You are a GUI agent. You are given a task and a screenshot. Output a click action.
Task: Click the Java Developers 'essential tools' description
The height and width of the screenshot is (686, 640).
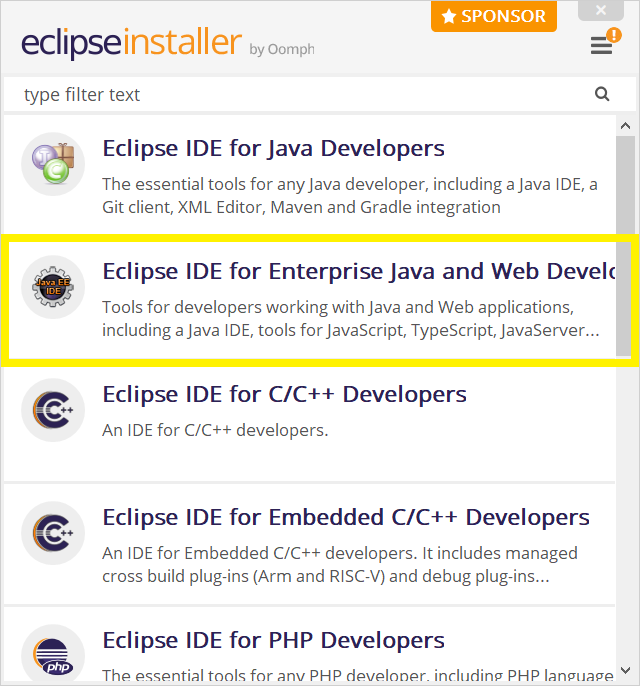coord(350,196)
